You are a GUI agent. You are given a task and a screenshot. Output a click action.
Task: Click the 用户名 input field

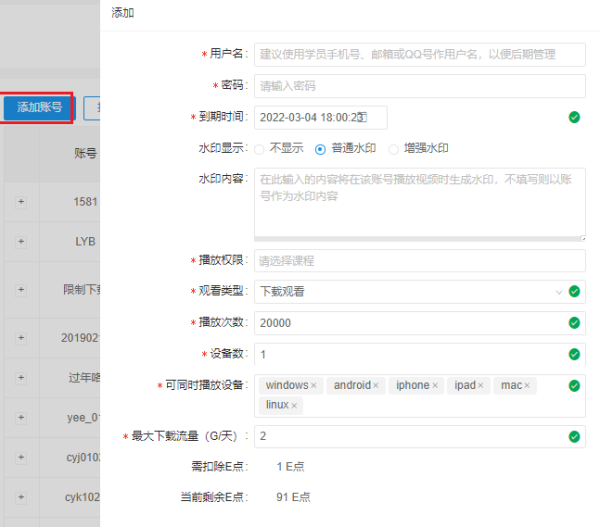419,54
